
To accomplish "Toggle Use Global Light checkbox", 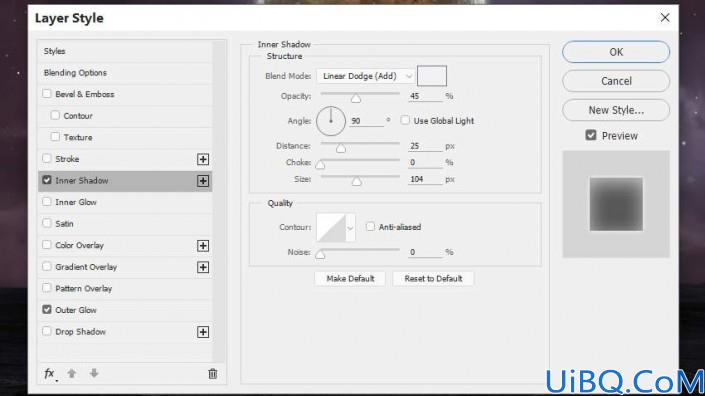I will 405,120.
